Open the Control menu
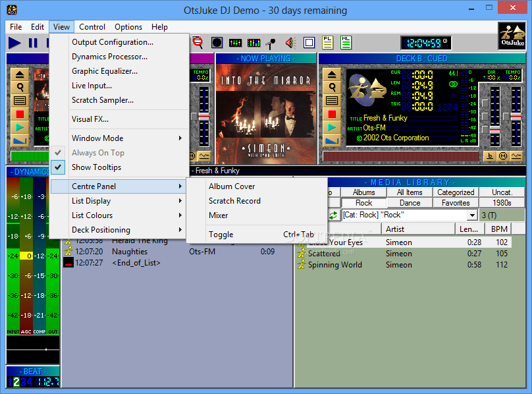Viewport: 532px width, 394px height. click(x=92, y=27)
